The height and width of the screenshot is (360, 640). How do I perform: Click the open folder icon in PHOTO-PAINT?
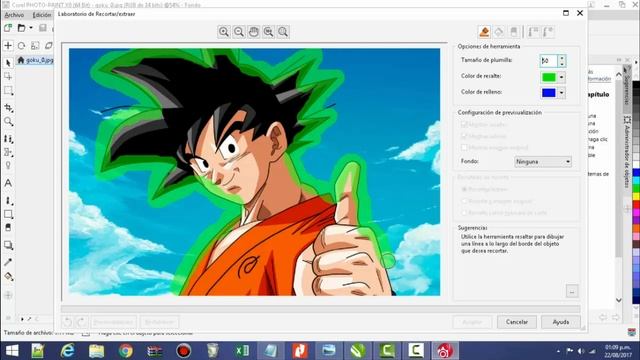[21, 28]
